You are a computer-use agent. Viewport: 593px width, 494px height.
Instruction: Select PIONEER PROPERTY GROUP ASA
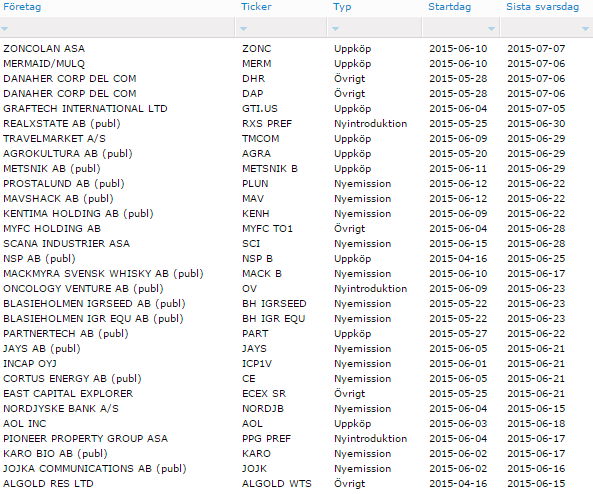(x=85, y=439)
